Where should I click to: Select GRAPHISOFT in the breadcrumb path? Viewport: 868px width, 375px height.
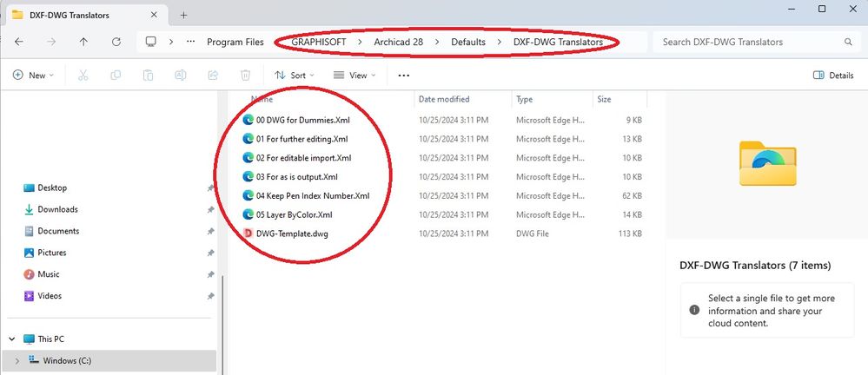[x=319, y=42]
